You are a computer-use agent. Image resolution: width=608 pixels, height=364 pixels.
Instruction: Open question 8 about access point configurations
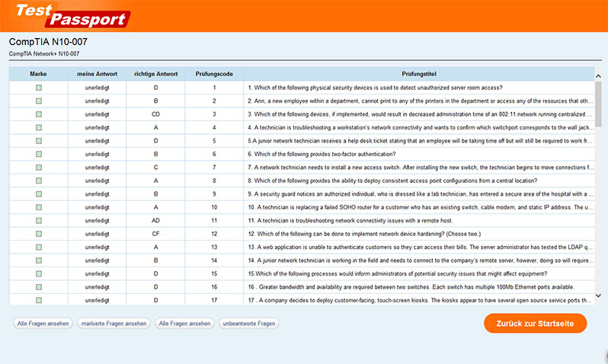pos(392,180)
